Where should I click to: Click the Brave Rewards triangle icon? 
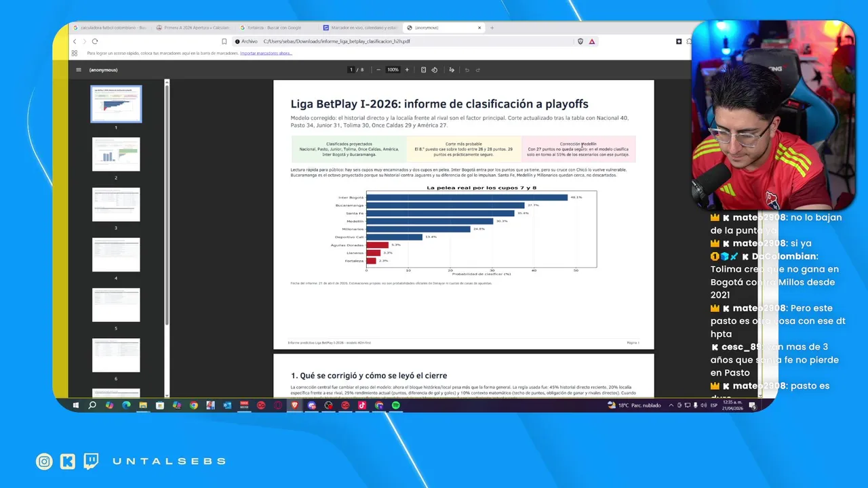click(592, 41)
